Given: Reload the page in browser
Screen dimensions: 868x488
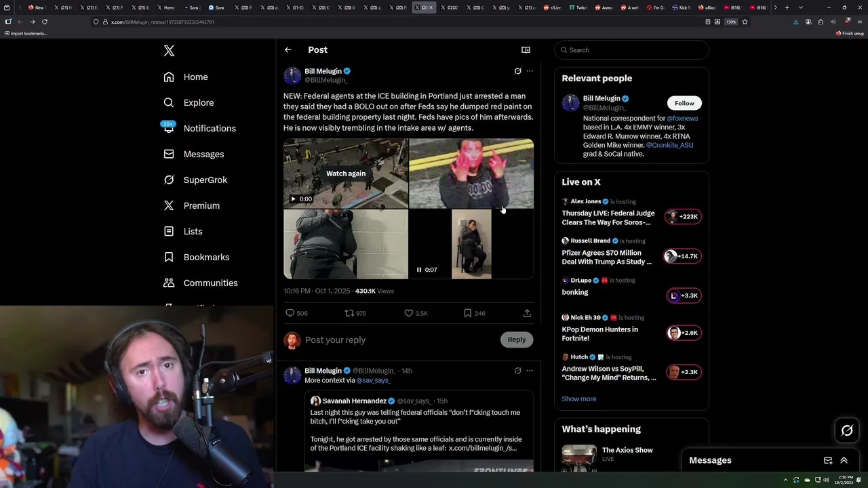Looking at the screenshot, I should pos(45,22).
